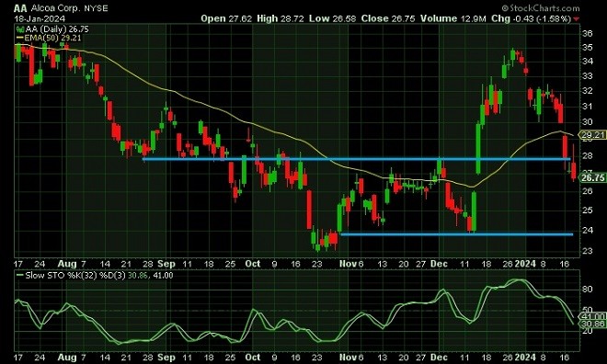This screenshot has height=364, width=607.
Task: Click the AA ticker symbol in header
Action: coord(20,8)
